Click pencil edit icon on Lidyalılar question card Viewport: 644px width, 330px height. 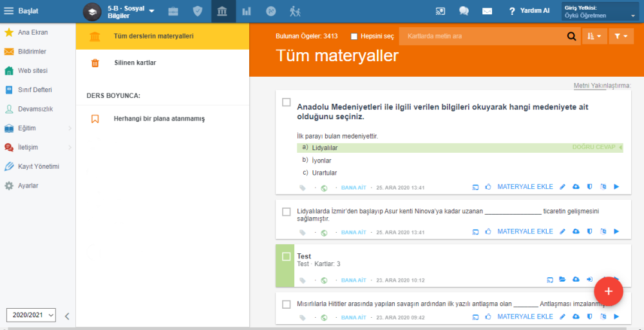tap(563, 187)
